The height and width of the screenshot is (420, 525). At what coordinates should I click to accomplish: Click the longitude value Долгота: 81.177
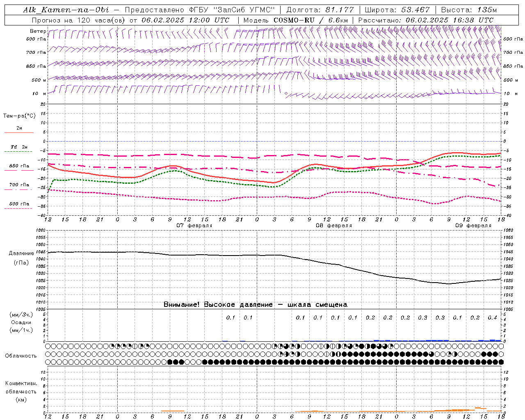point(321,10)
